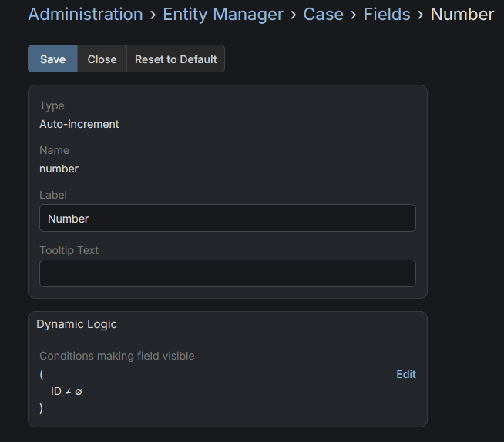Click into the empty Tooltip Text field
Screen dimensions: 504x442
click(227, 273)
